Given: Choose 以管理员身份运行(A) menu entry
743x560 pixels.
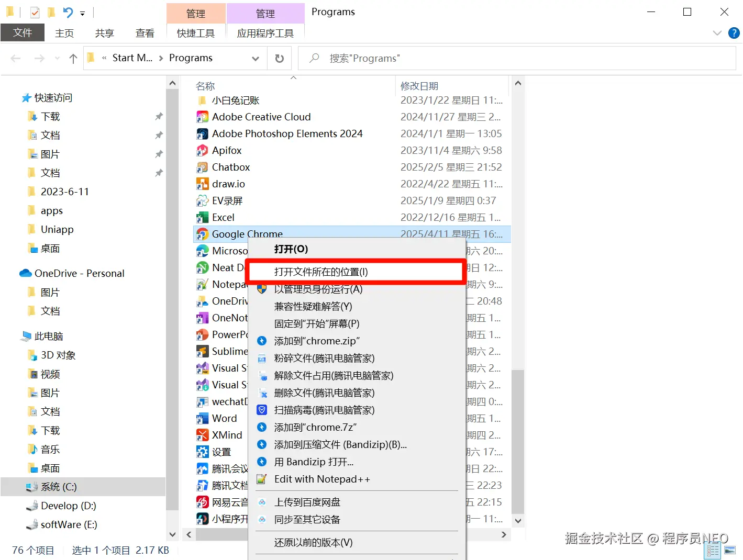Looking at the screenshot, I should 356,289.
